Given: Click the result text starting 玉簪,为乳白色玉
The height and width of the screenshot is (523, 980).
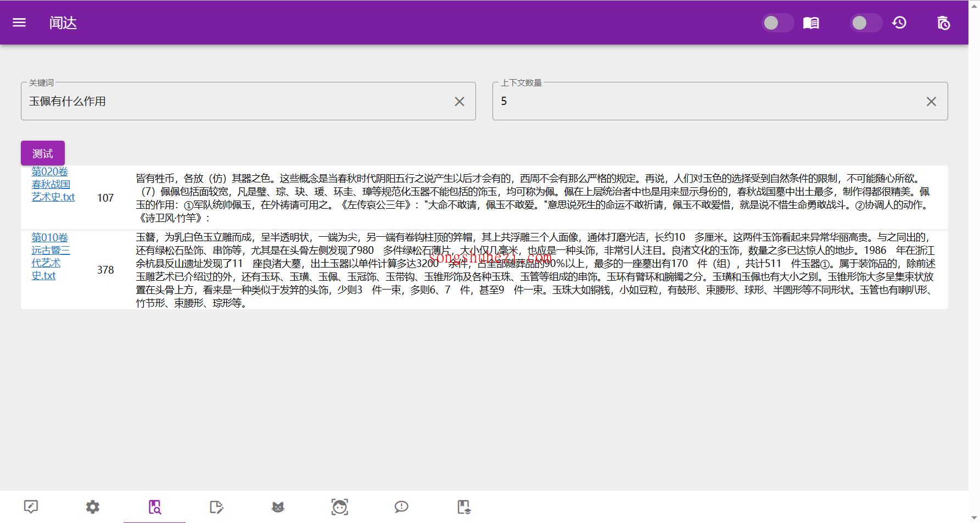Looking at the screenshot, I should tap(535, 270).
